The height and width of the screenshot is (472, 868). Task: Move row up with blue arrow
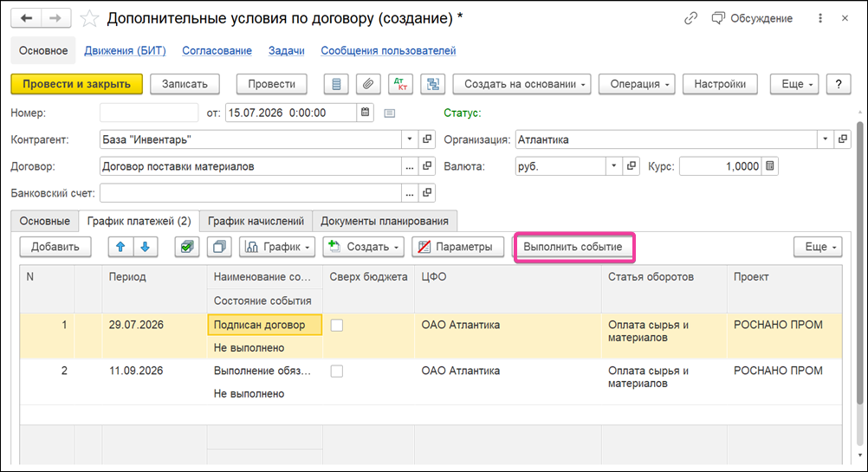(120, 247)
